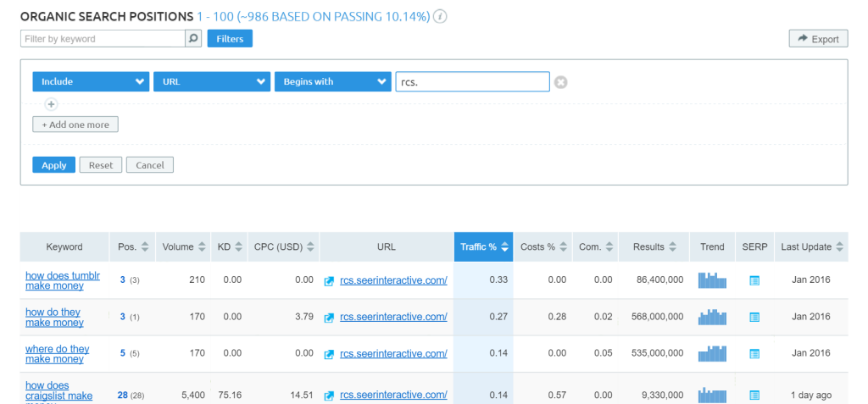Image resolution: width=868 pixels, height=404 pixels.
Task: View the SERP snapshot for how does tumblr
Action: click(754, 280)
